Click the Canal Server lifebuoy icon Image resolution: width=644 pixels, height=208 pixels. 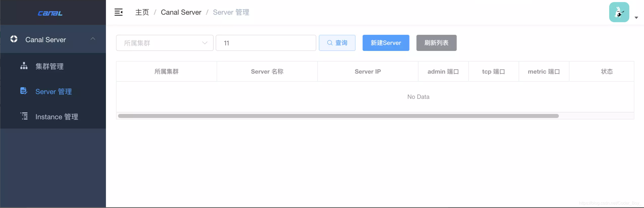coord(14,39)
